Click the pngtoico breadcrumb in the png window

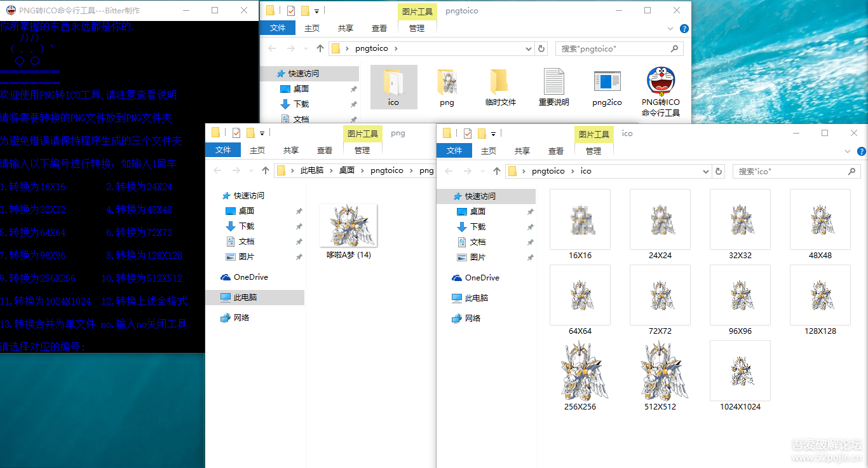[387, 170]
